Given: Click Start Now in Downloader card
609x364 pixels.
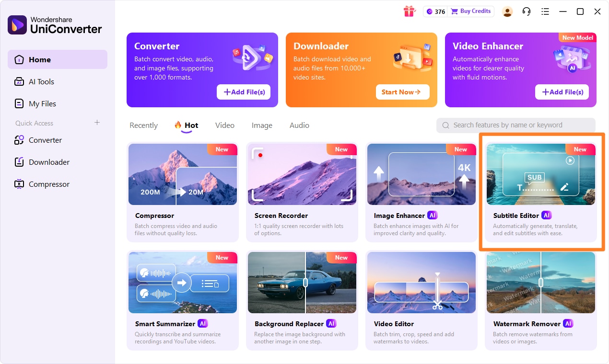Looking at the screenshot, I should coord(403,92).
